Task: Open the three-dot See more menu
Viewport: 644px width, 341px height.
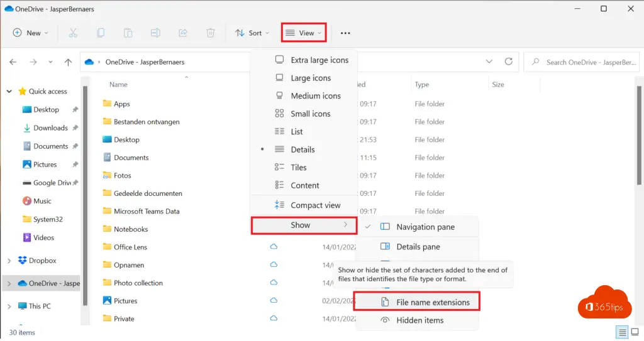Action: (345, 33)
